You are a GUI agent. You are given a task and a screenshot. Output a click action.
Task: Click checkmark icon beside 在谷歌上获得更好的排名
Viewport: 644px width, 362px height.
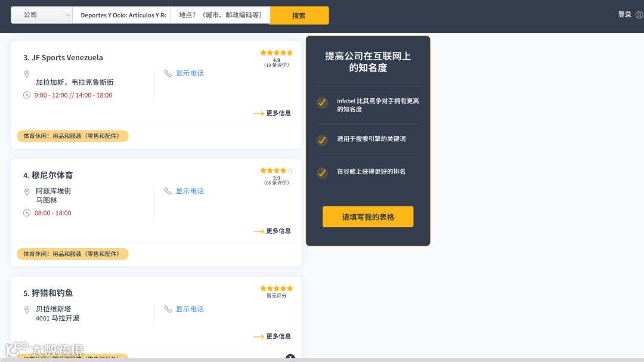click(x=322, y=173)
